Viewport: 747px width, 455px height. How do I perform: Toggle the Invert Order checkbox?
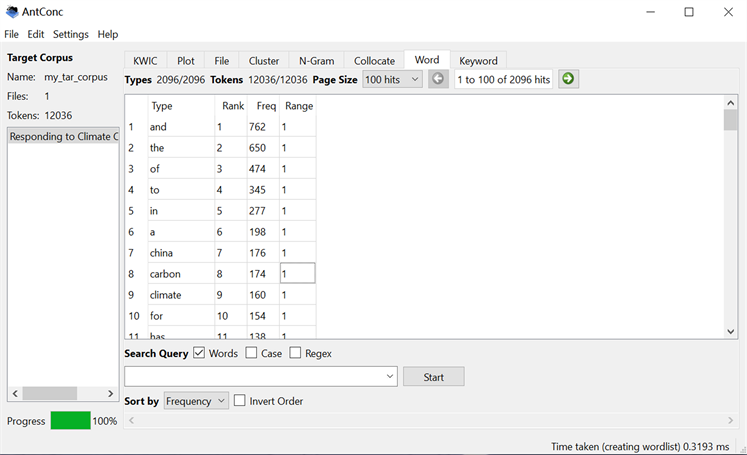tap(240, 401)
